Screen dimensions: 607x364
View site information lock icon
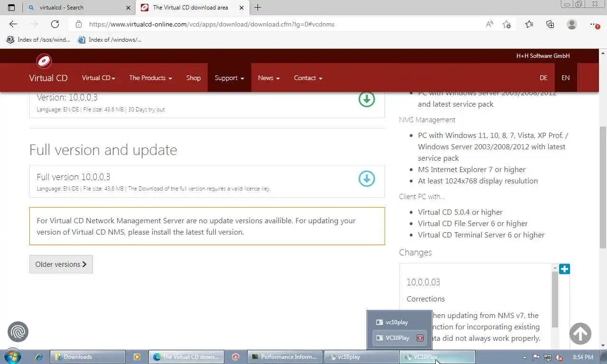point(79,24)
